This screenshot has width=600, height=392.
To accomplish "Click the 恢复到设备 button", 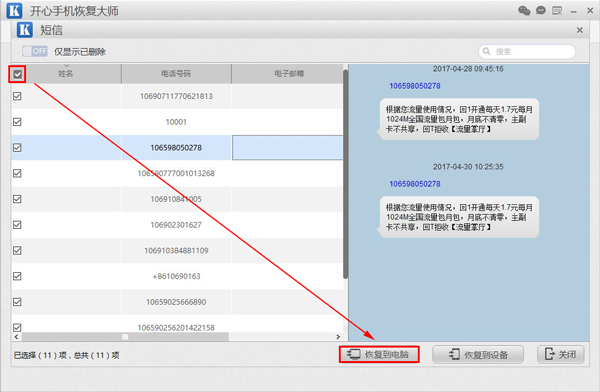I will 478,354.
